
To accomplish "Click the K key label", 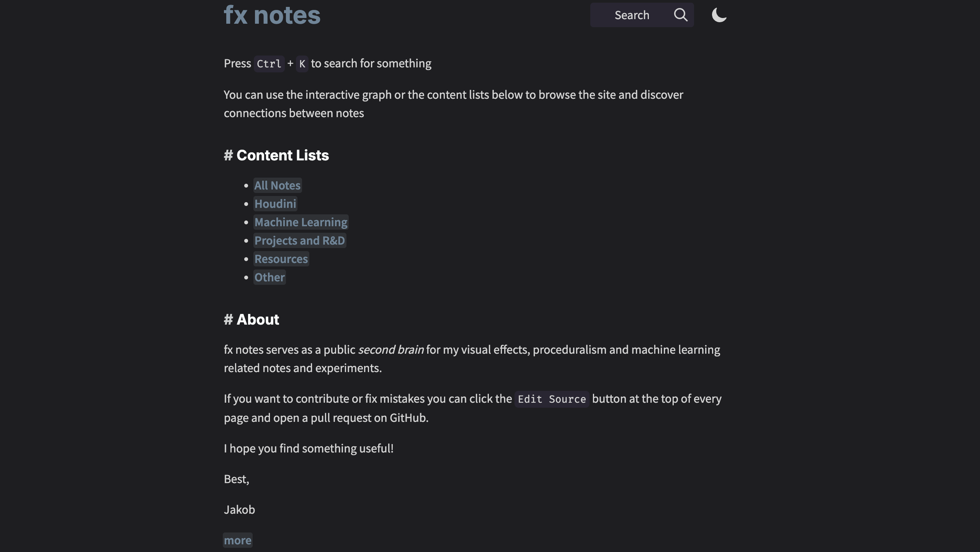I will coord(302,64).
